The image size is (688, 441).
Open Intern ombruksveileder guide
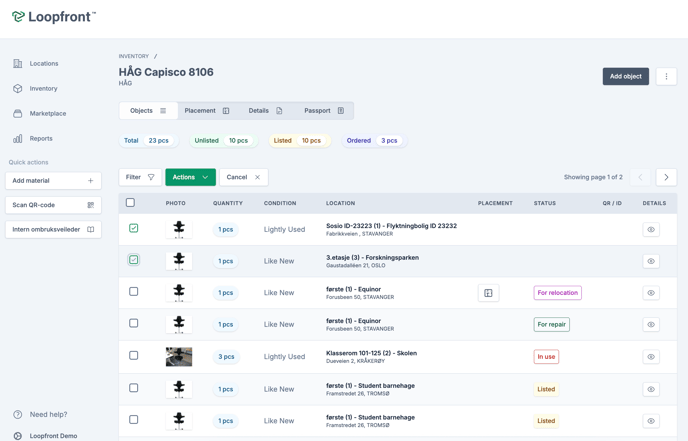coord(53,229)
